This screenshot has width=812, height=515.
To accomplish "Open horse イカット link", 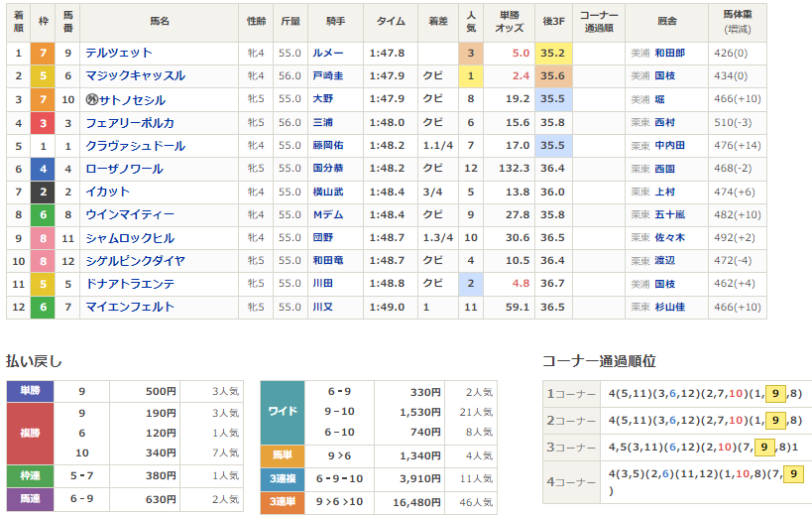I will (x=107, y=192).
